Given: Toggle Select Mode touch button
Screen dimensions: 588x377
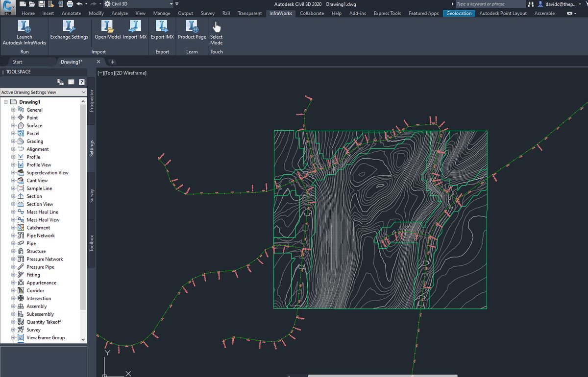Looking at the screenshot, I should 216,33.
